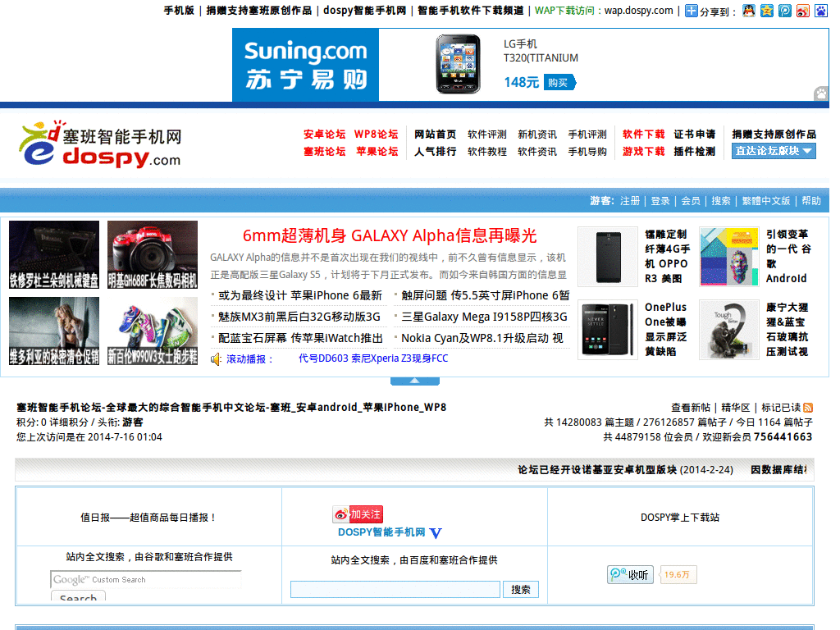This screenshot has height=630, width=840.
Task: Open the OPPO R3 phone thumbnail
Action: pos(608,257)
